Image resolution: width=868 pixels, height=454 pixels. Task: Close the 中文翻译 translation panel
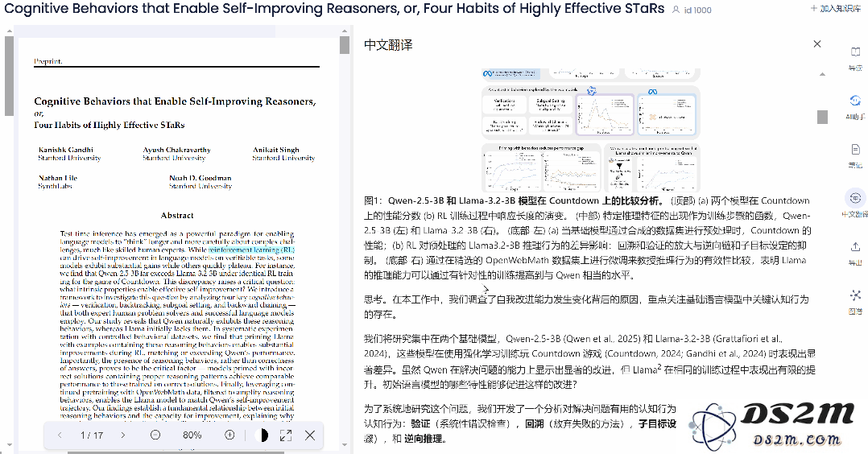coord(817,43)
